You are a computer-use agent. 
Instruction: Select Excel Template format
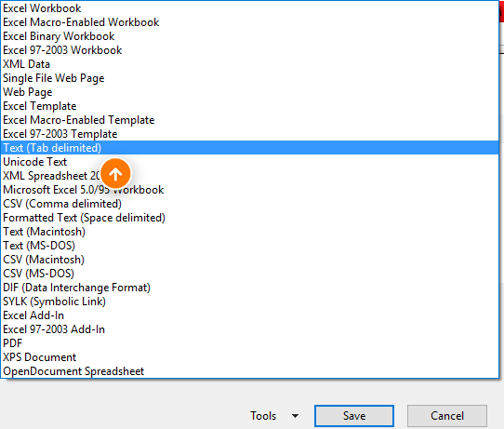(x=249, y=106)
